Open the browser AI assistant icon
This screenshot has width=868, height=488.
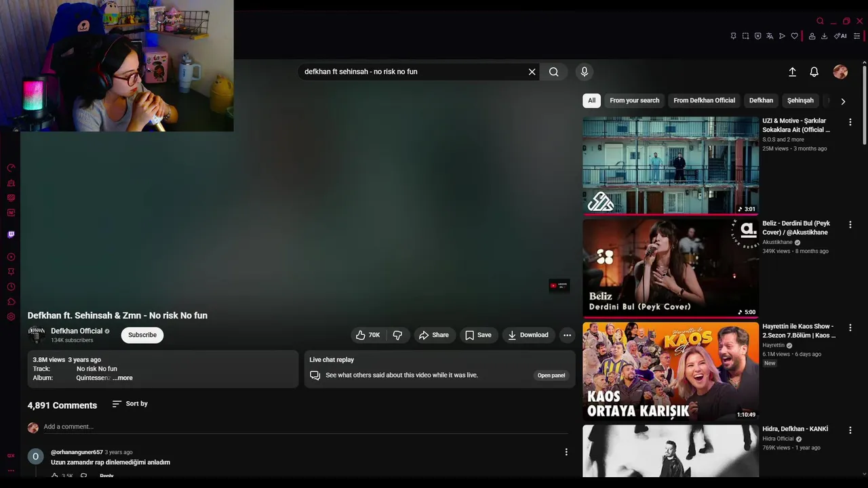[x=840, y=36]
